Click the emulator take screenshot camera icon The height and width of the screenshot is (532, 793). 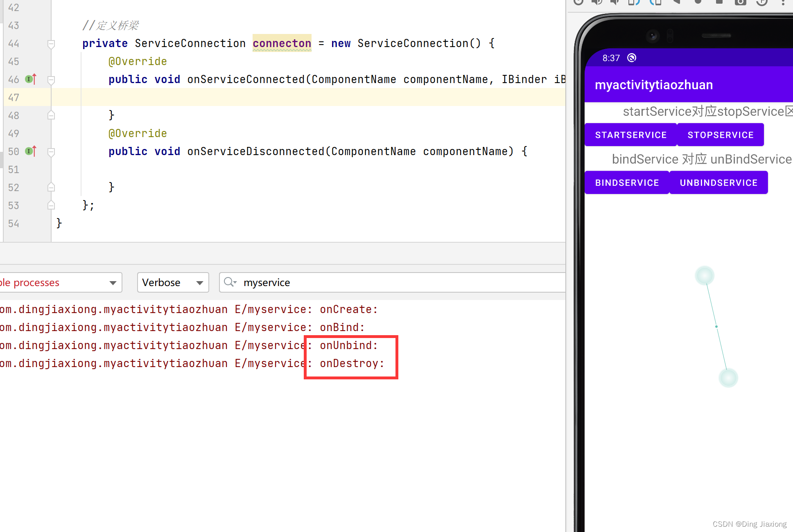click(x=740, y=2)
